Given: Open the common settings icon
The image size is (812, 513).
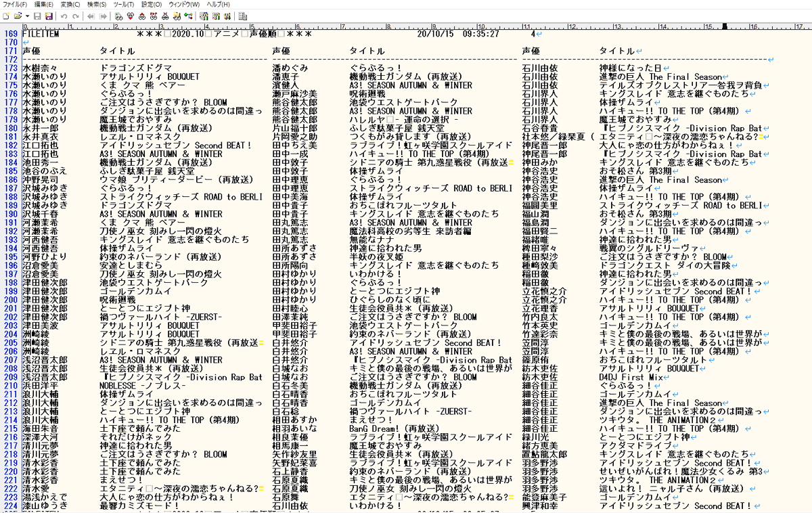Looking at the screenshot, I should [228, 16].
